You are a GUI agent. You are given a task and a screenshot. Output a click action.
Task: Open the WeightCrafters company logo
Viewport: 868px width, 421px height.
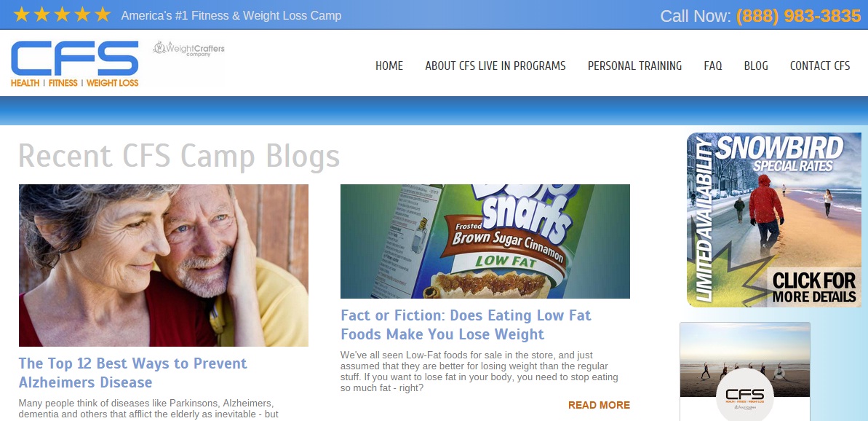pos(188,49)
